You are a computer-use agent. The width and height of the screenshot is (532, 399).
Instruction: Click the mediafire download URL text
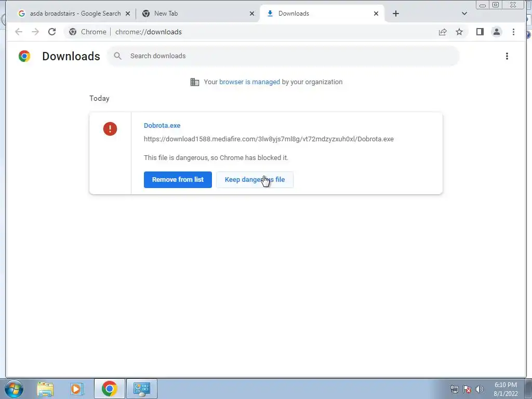(269, 139)
